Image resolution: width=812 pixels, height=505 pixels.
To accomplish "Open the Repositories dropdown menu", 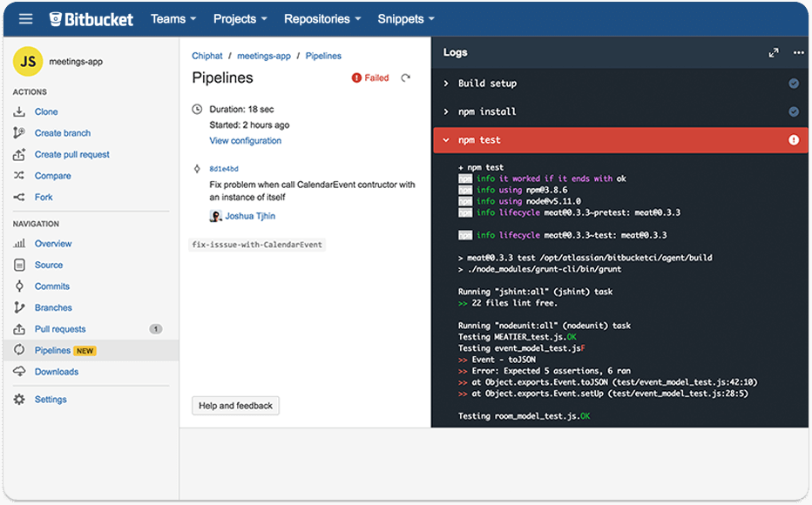I will [x=322, y=18].
